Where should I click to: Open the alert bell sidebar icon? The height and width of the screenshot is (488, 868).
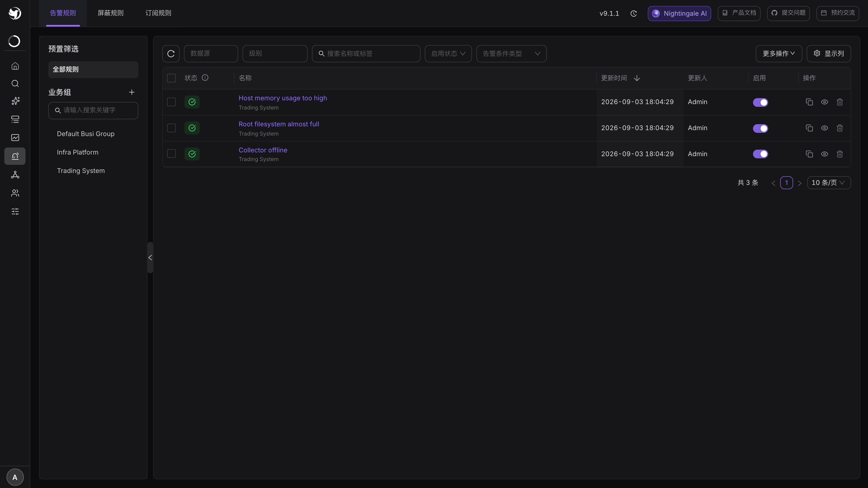click(x=15, y=156)
